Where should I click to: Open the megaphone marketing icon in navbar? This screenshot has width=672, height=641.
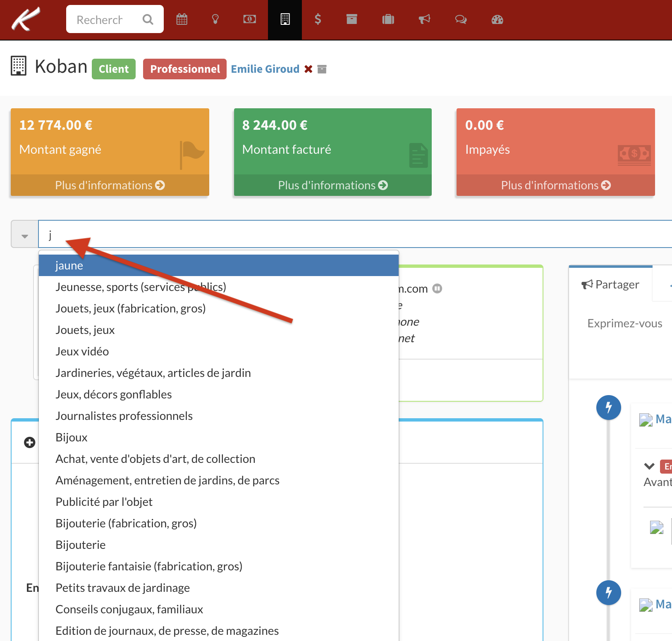[x=424, y=19]
